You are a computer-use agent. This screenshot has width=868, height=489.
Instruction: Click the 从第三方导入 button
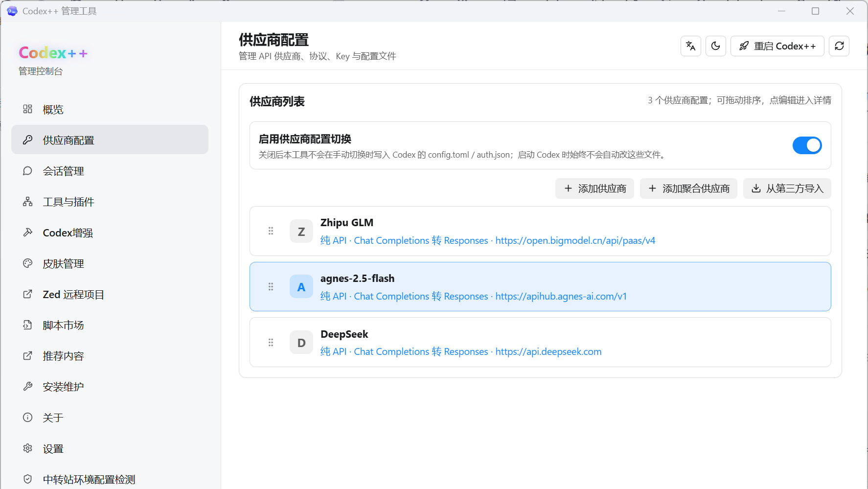tap(787, 188)
